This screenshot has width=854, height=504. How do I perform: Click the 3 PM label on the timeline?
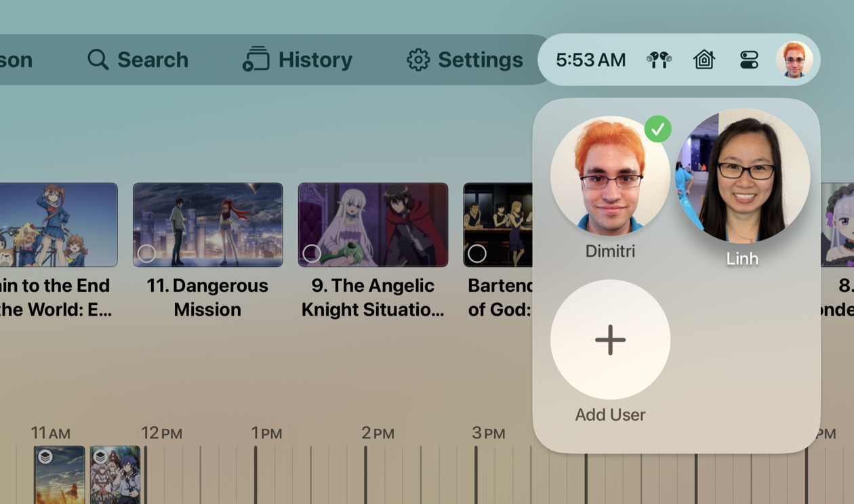(x=487, y=432)
